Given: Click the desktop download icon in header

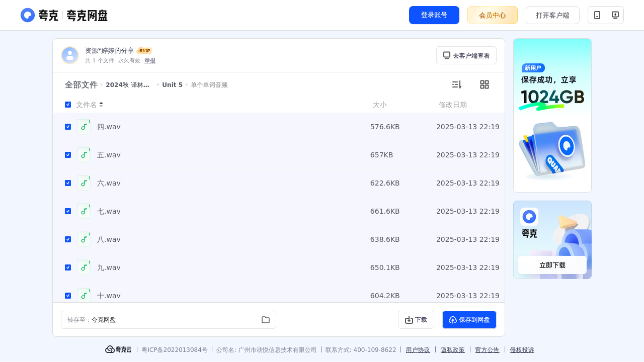Looking at the screenshot, I should pos(615,15).
